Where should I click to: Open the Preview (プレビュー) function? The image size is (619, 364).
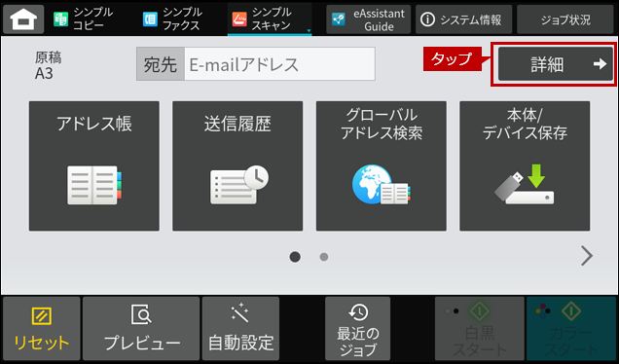tap(141, 328)
